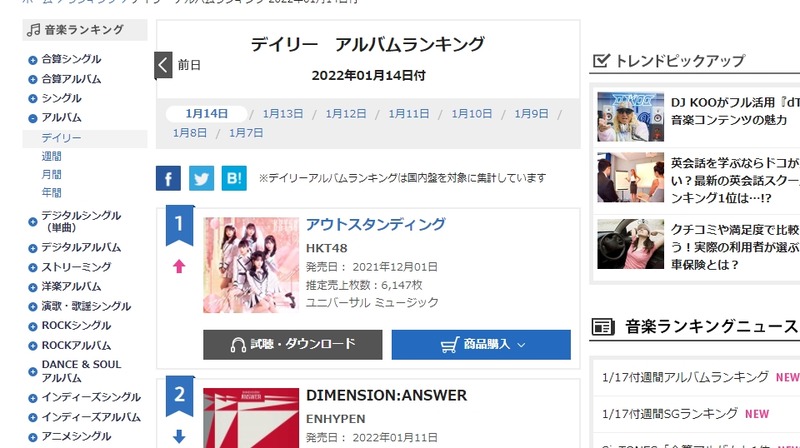The image size is (800, 448).
Task: Share the ranking on Twitter
Action: pyautogui.click(x=201, y=178)
